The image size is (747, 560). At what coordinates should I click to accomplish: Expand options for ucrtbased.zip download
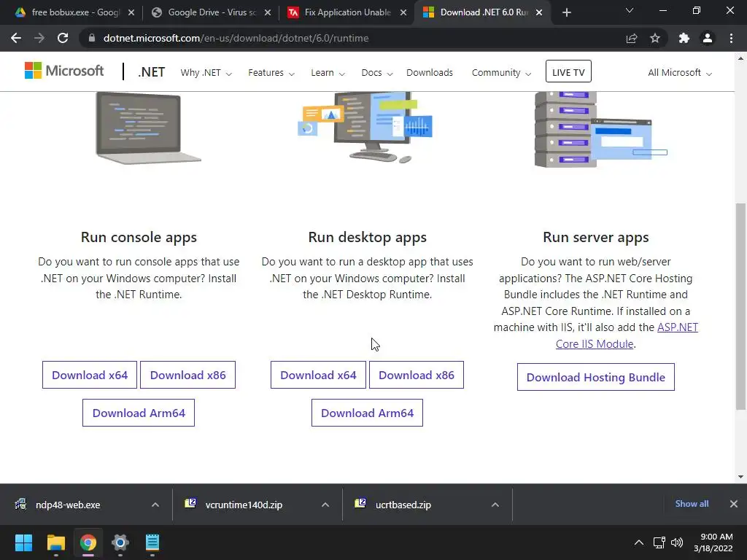(x=495, y=505)
